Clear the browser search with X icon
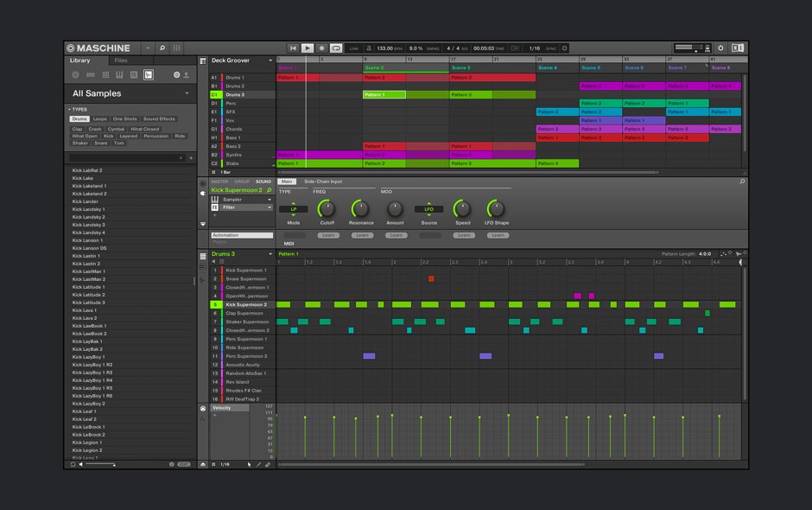 point(181,157)
